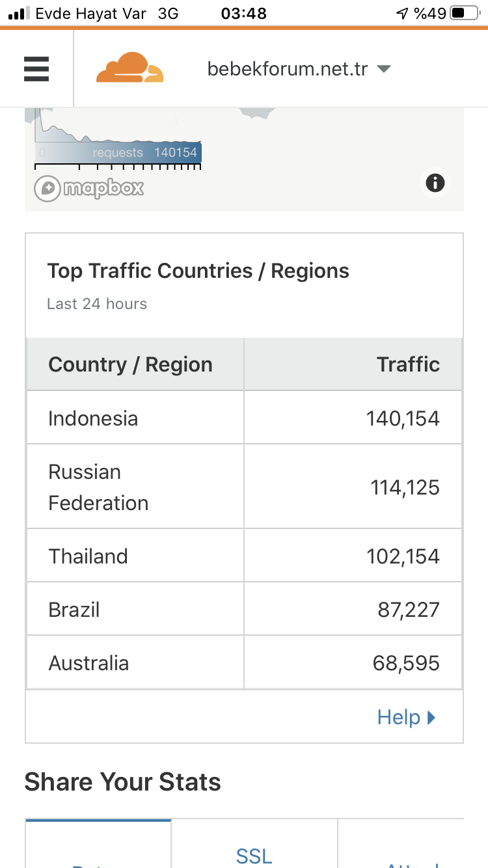Image resolution: width=488 pixels, height=868 pixels.
Task: Click the Australia table row
Action: pos(244,662)
